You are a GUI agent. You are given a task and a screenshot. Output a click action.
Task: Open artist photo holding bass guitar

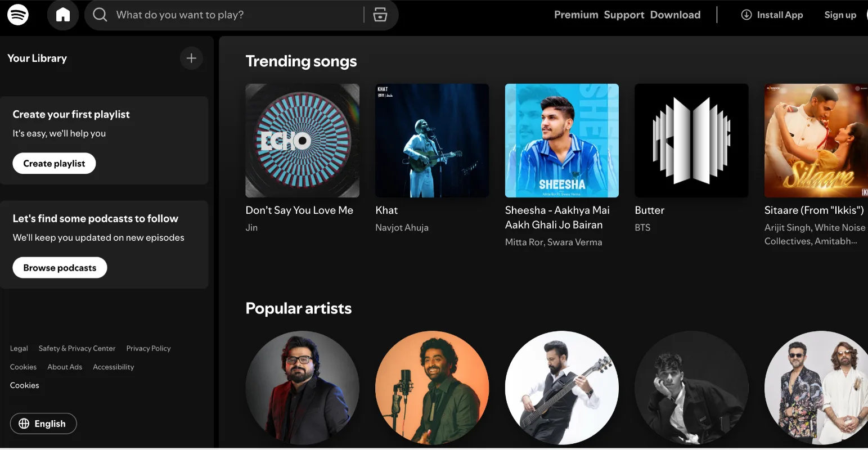[x=562, y=388]
